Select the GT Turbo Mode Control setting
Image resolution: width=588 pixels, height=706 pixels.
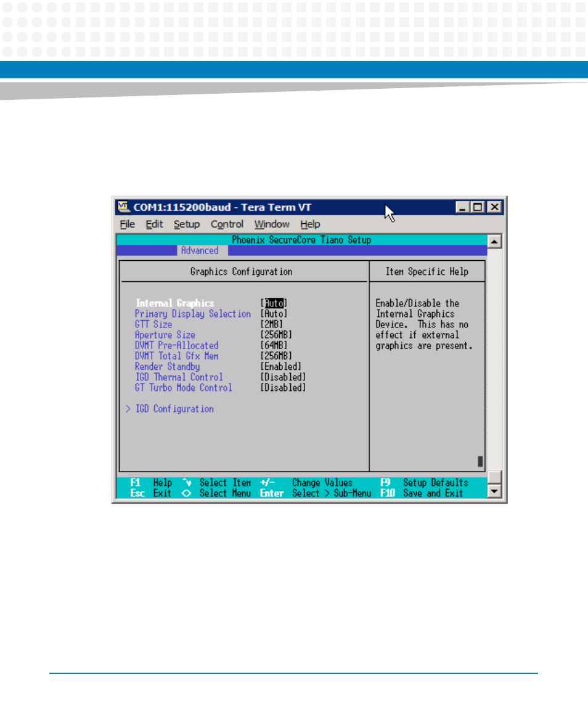[x=184, y=388]
